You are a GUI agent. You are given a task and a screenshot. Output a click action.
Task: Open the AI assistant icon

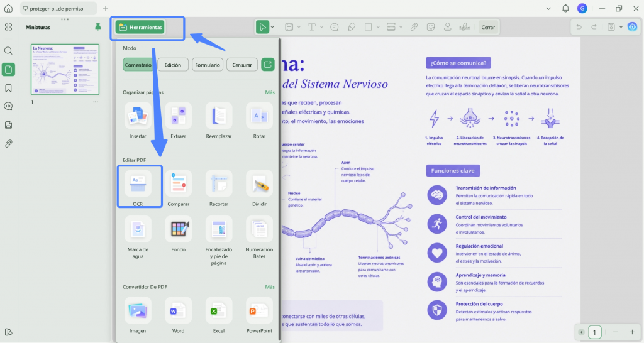click(x=633, y=27)
